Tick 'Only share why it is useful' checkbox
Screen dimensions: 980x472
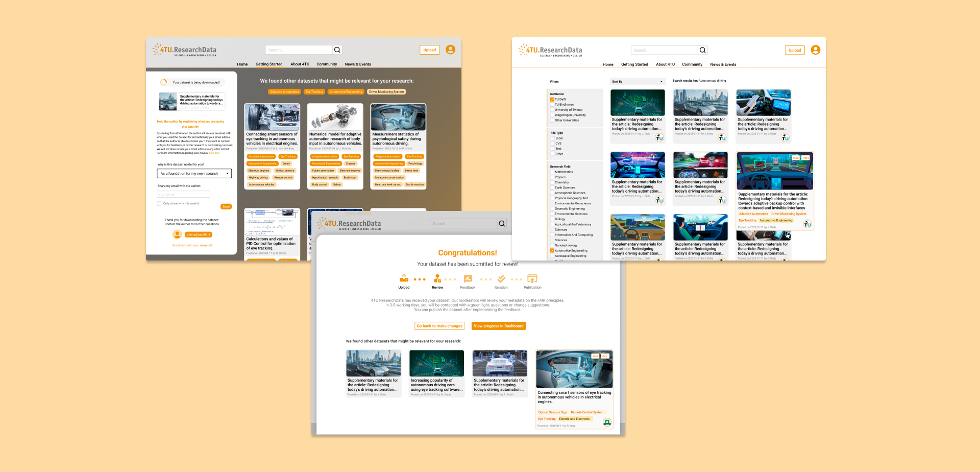click(159, 203)
